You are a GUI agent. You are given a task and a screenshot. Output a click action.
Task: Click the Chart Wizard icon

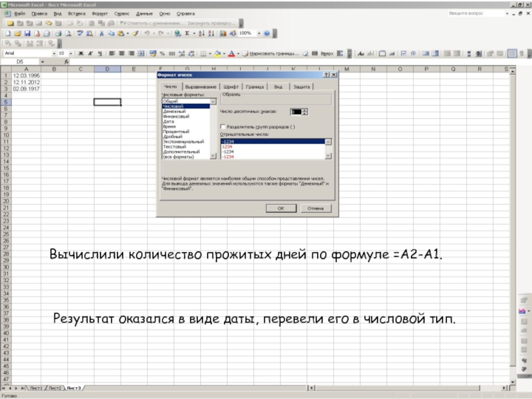point(223,33)
